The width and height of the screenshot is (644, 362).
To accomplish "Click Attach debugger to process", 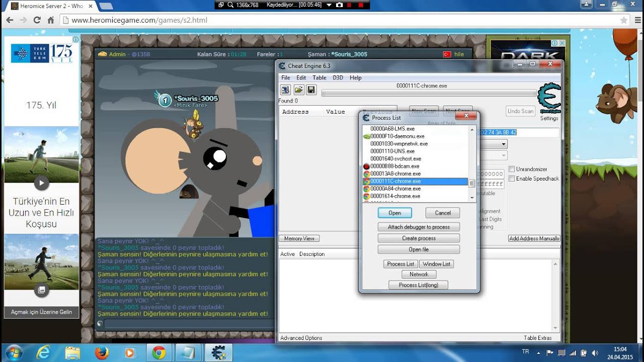I will click(x=419, y=227).
